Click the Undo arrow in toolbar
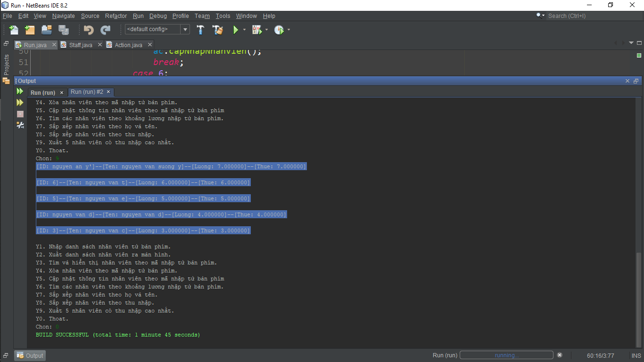 [x=88, y=30]
